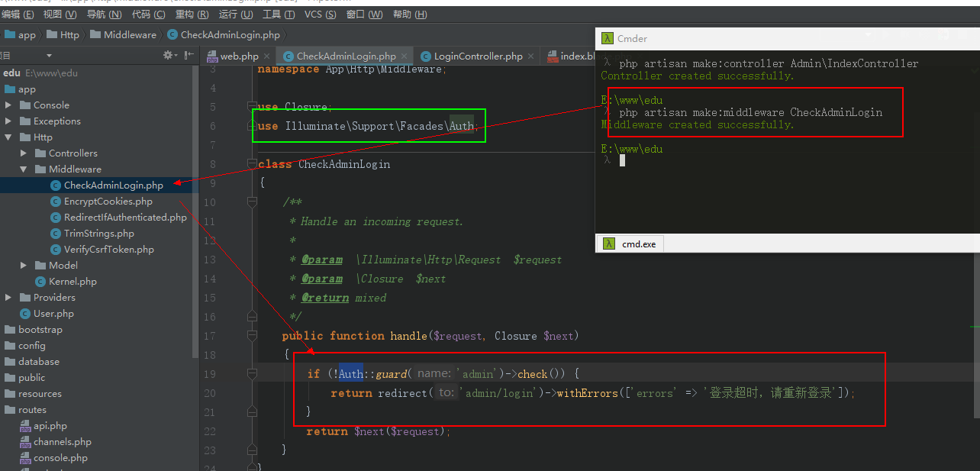Toggle the fold marker on the handle function line
The width and height of the screenshot is (980, 471).
pyautogui.click(x=253, y=336)
